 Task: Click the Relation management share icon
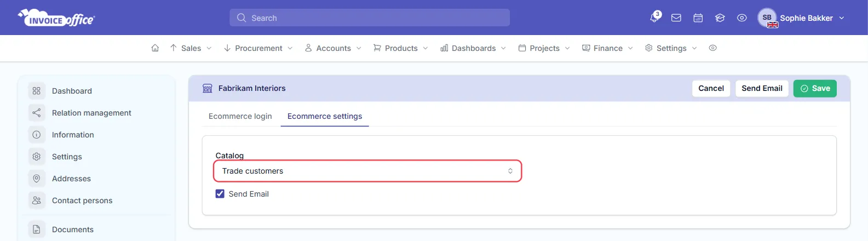point(37,113)
